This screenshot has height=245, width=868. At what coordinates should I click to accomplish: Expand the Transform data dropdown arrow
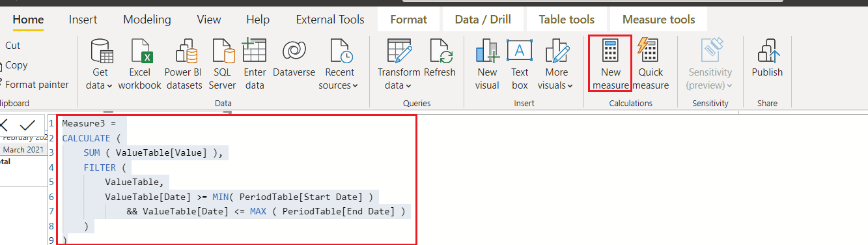[408, 86]
